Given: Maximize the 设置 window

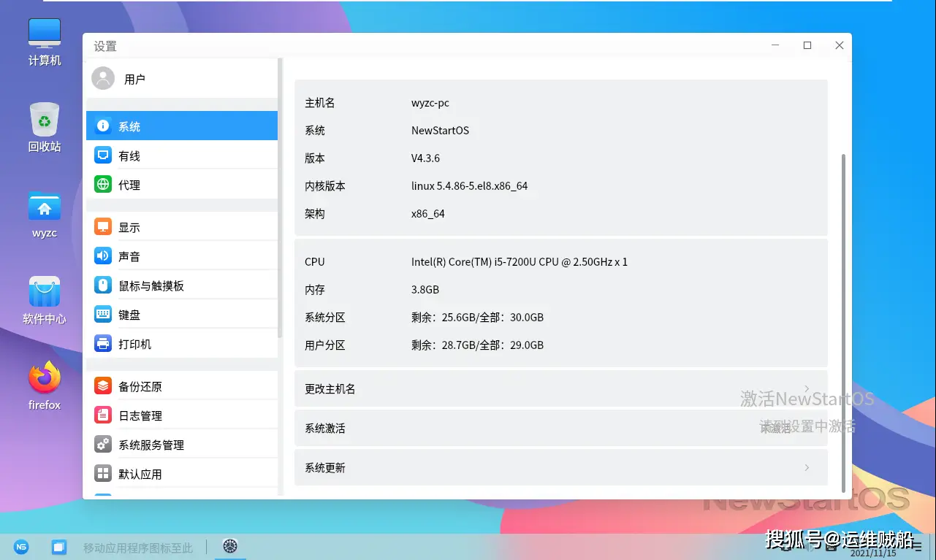Looking at the screenshot, I should pos(807,45).
